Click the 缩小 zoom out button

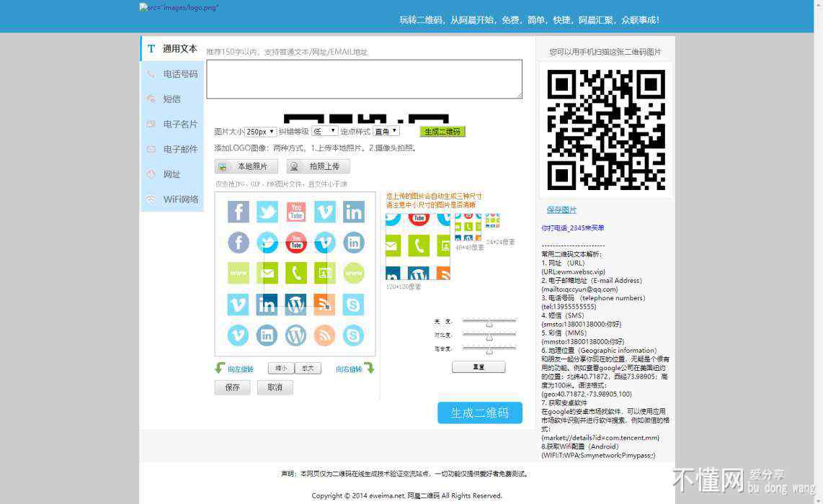(281, 368)
